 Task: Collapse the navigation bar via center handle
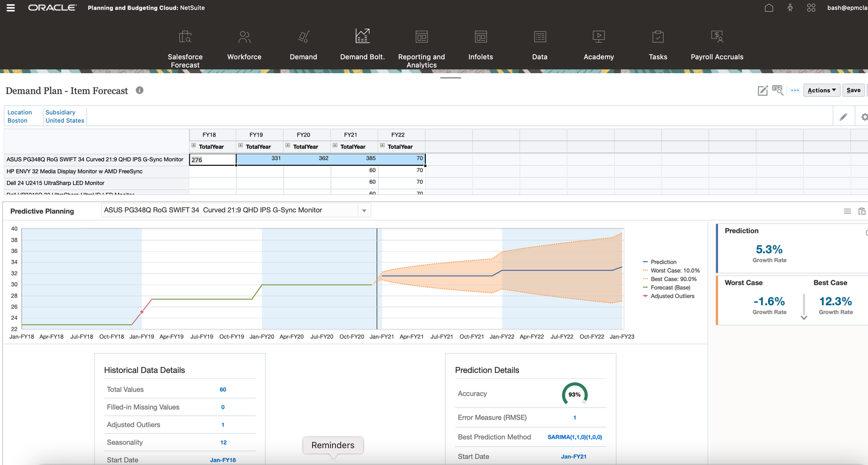tap(451, 78)
